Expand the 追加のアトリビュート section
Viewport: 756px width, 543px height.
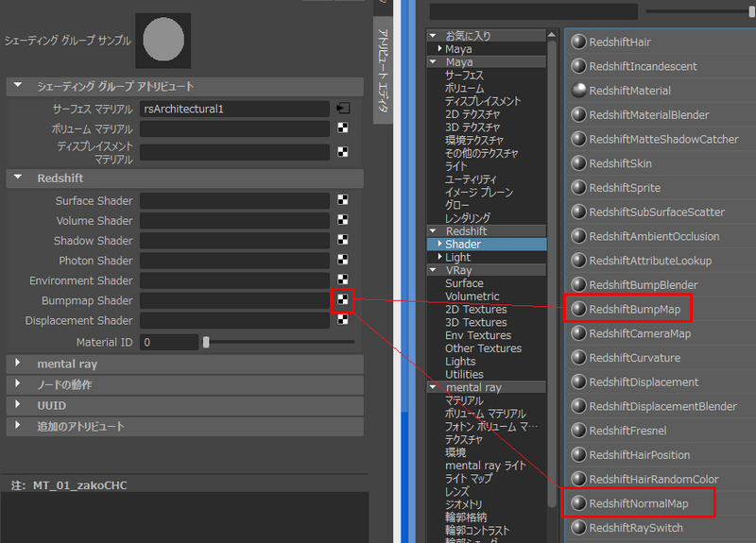point(18,425)
